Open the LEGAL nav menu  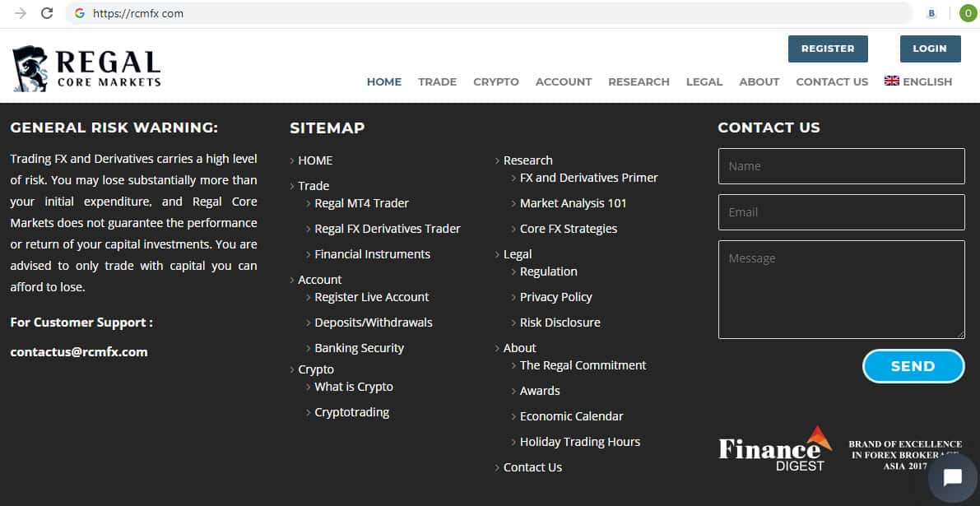704,81
